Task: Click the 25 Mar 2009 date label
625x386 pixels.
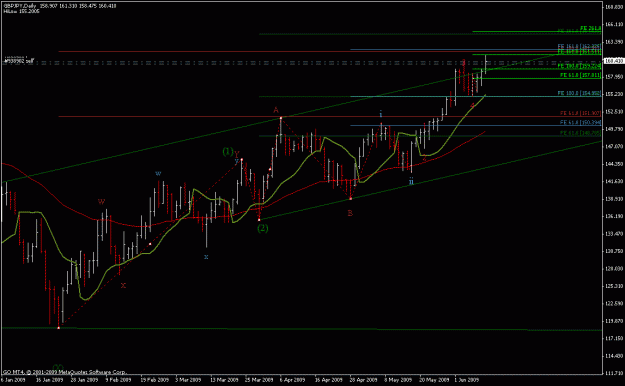Action: [259, 380]
